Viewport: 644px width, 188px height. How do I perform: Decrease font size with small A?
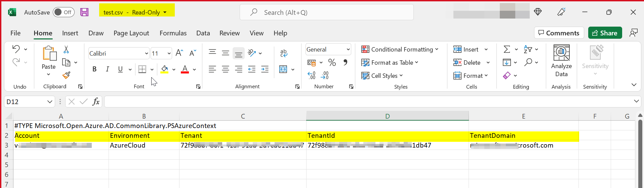point(193,53)
